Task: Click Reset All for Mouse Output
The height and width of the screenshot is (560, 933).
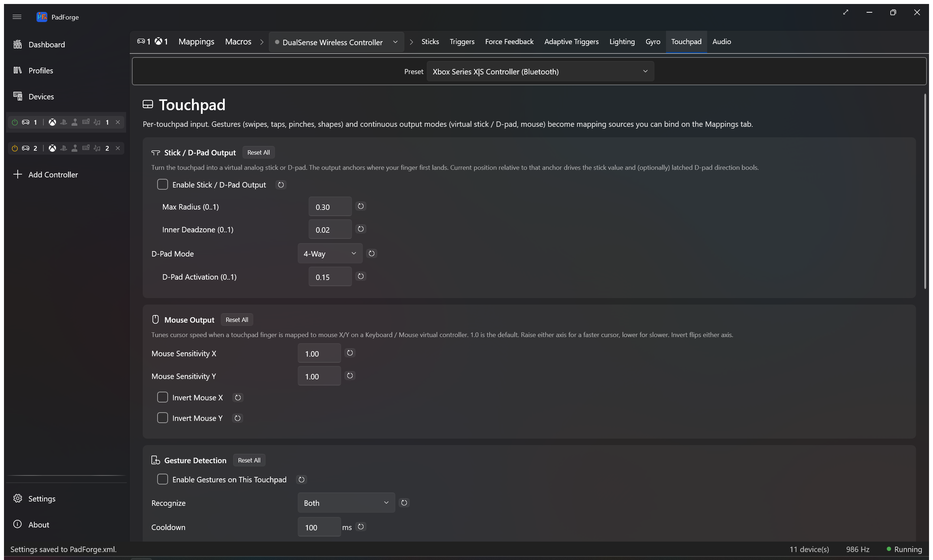Action: point(237,320)
